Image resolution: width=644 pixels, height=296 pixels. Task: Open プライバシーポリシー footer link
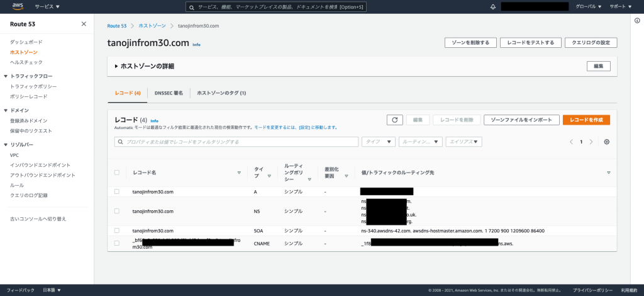point(592,290)
